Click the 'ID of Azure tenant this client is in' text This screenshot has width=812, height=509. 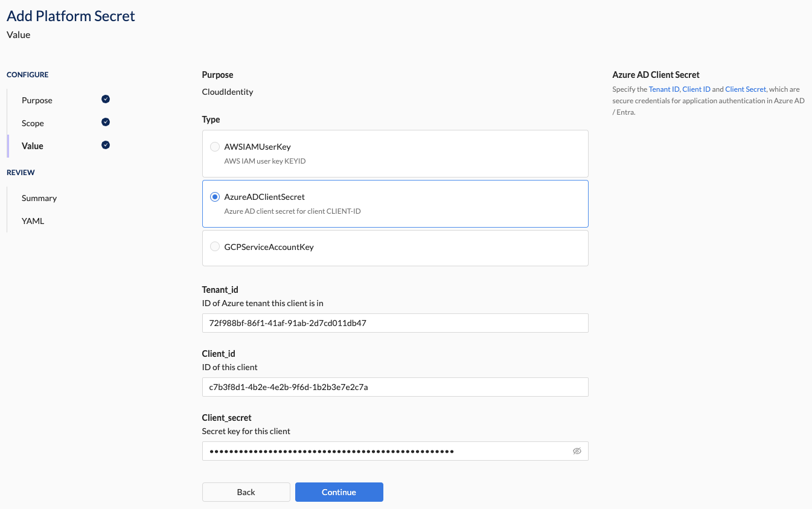[x=263, y=303]
